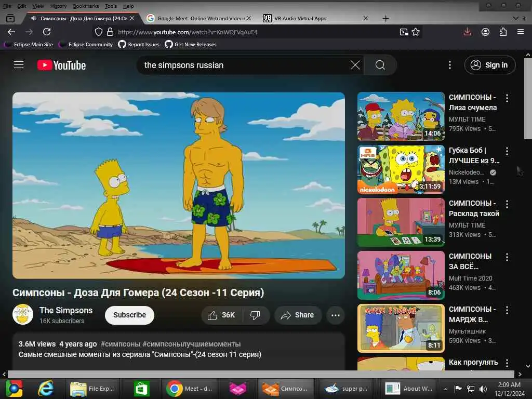Open more actions menu beside Share
This screenshot has width=532, height=399.
point(335,315)
